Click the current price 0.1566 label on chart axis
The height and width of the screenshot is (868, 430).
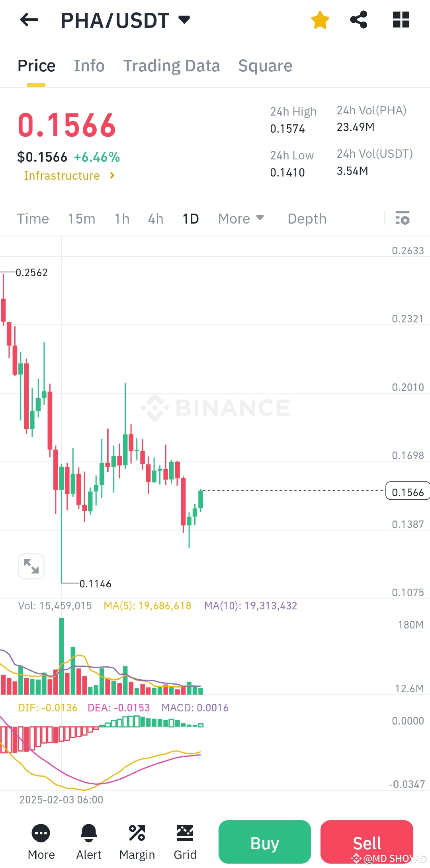click(x=407, y=492)
